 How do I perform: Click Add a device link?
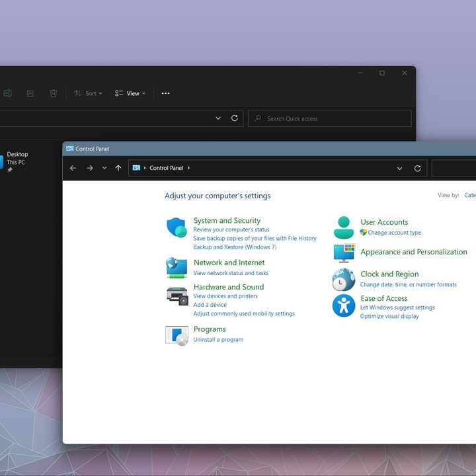210,305
